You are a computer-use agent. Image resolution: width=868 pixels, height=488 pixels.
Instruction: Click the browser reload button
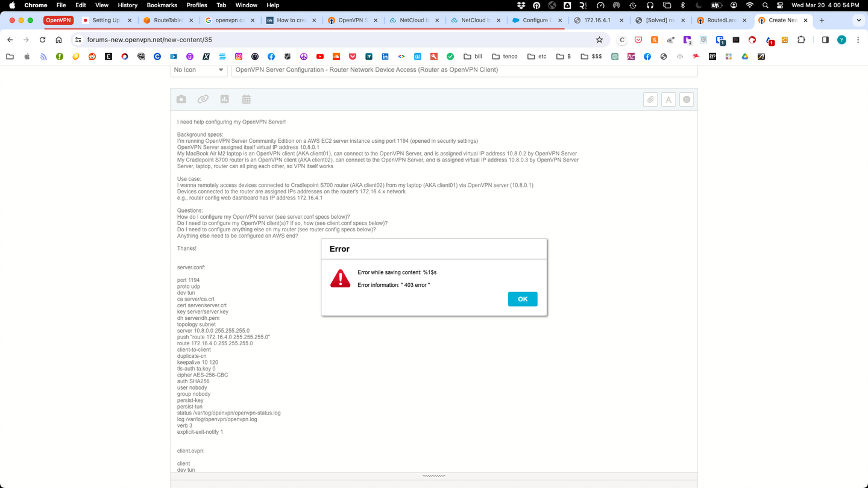click(42, 40)
